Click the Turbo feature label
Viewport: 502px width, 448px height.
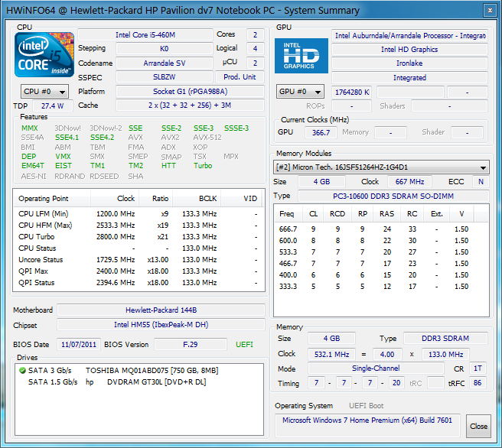click(x=203, y=166)
